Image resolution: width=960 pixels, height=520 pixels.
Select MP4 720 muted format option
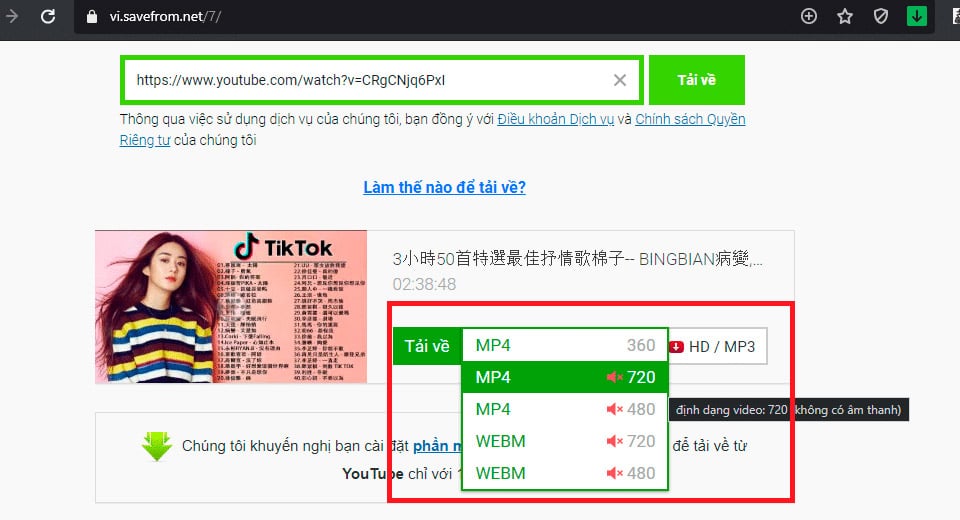(x=564, y=377)
